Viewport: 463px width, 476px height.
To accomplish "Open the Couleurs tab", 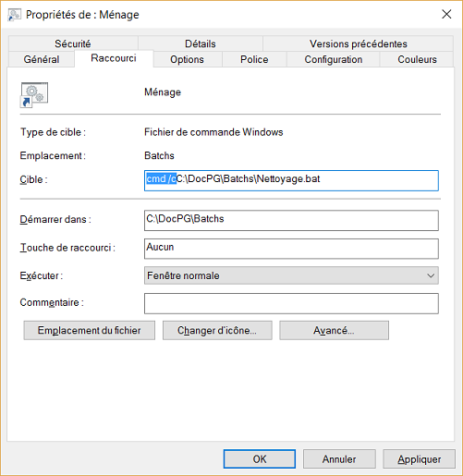I will (x=417, y=59).
